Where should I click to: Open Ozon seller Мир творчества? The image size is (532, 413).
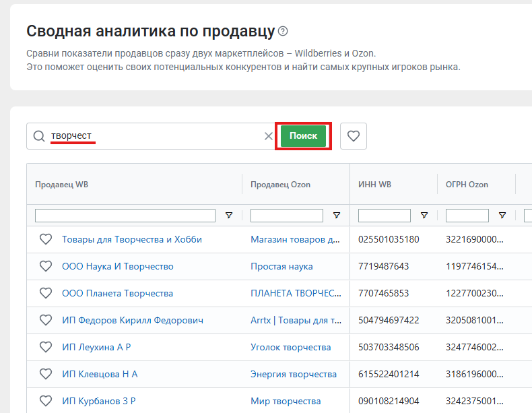[x=286, y=401]
